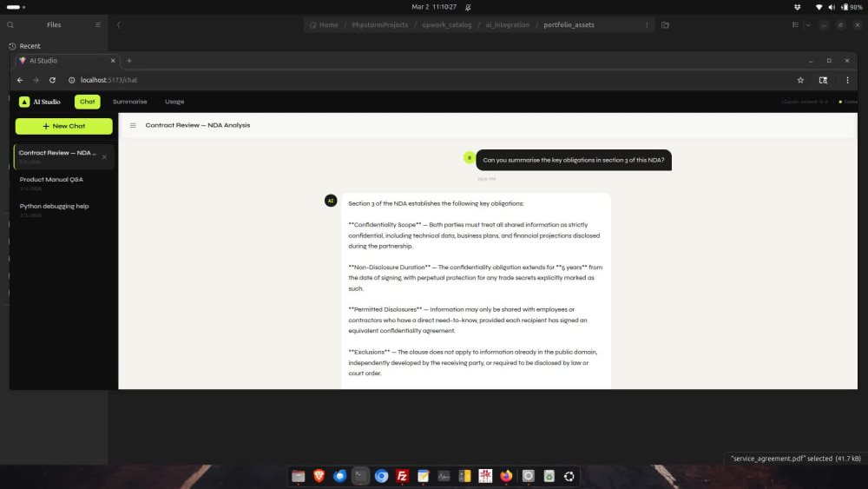
Task: Bookmark this page with star icon
Action: [800, 80]
